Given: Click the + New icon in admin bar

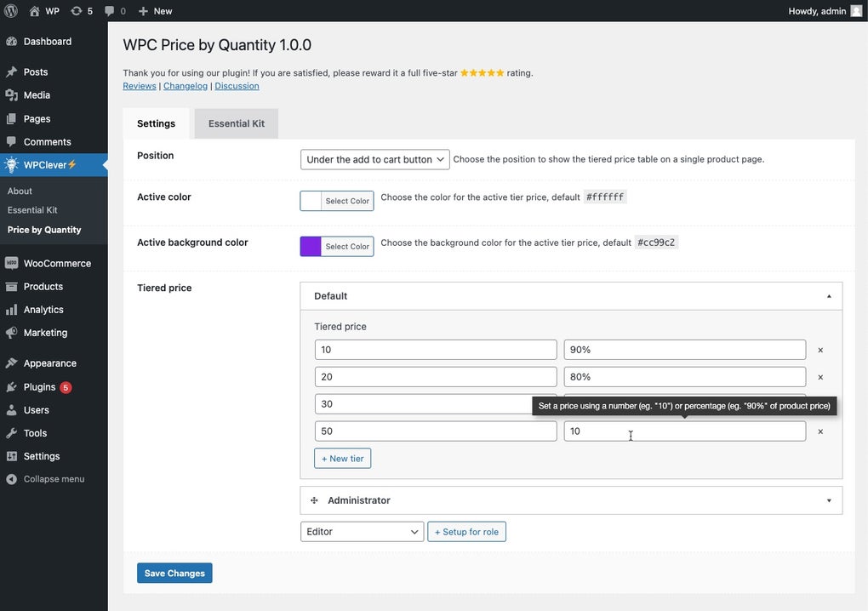Looking at the screenshot, I should 140,11.
